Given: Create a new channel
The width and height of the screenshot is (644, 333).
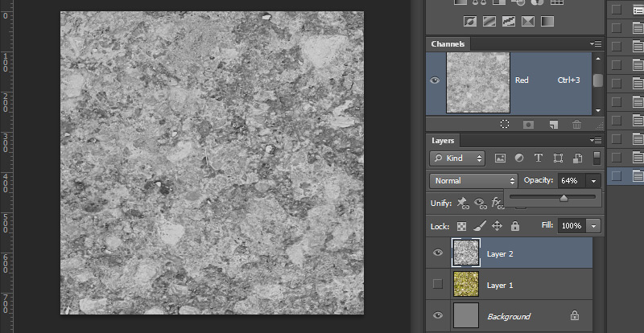Looking at the screenshot, I should 554,124.
